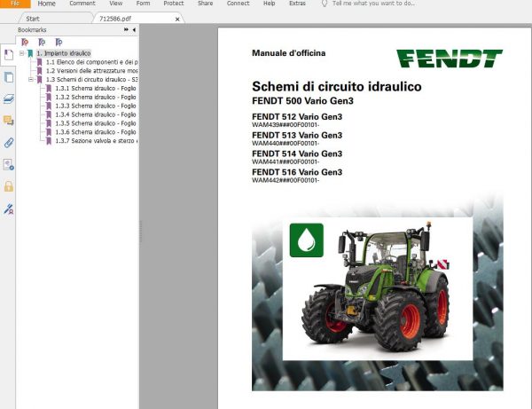The height and width of the screenshot is (409, 532).
Task: Open bookmark '1.3.1 Schema idraulico - Foglio'
Action: [96, 88]
